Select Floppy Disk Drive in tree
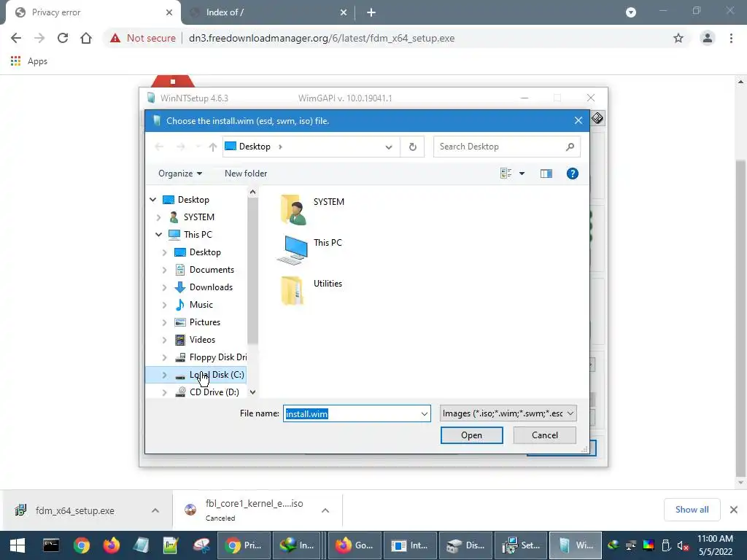This screenshot has width=747, height=560. [x=217, y=357]
